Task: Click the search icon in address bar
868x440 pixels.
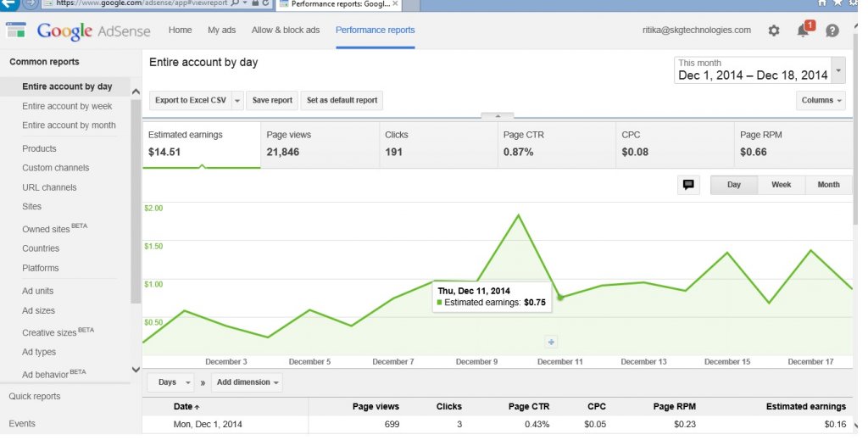Action: tap(236, 3)
